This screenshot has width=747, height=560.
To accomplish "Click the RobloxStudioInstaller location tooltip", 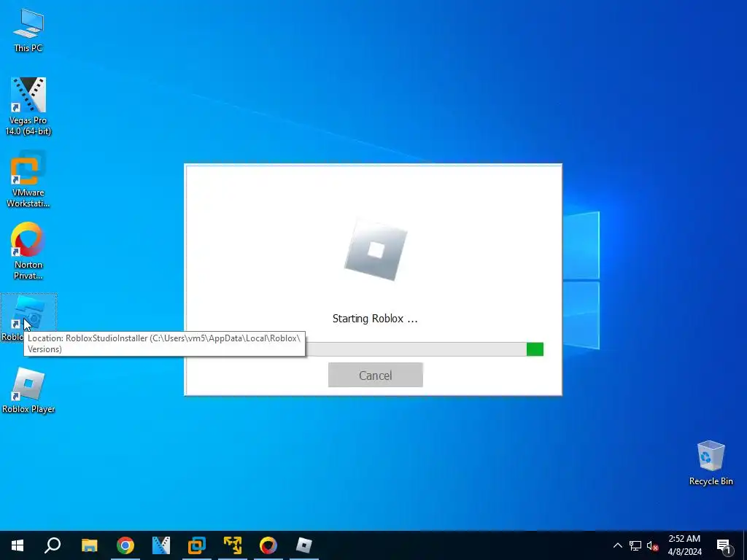I will click(164, 344).
